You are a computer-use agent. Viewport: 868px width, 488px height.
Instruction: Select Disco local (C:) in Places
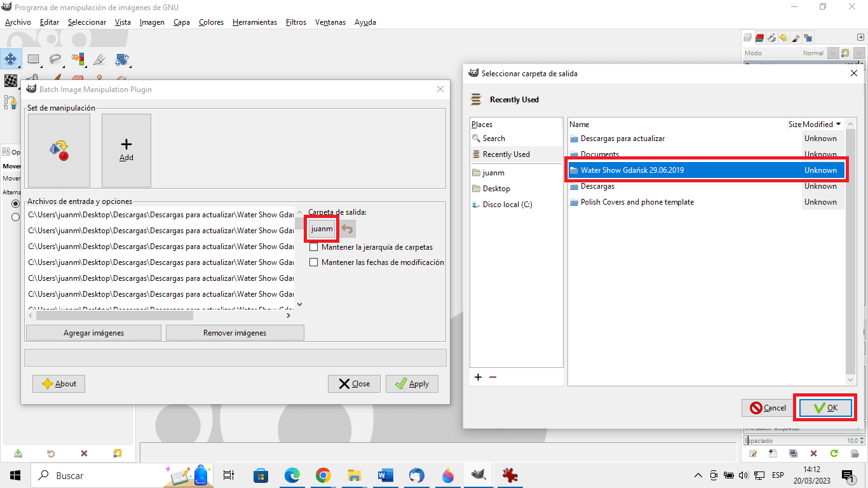pos(516,205)
